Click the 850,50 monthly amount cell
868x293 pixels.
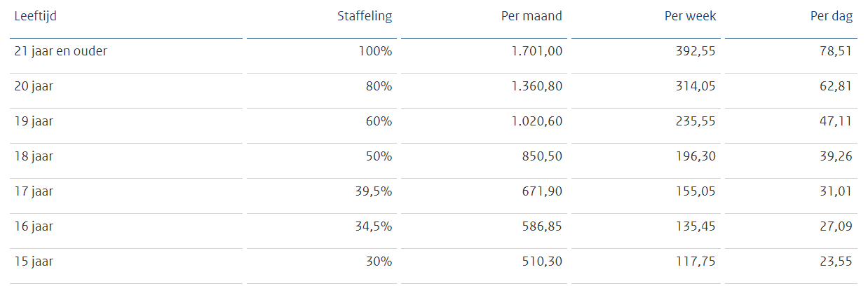coord(541,156)
